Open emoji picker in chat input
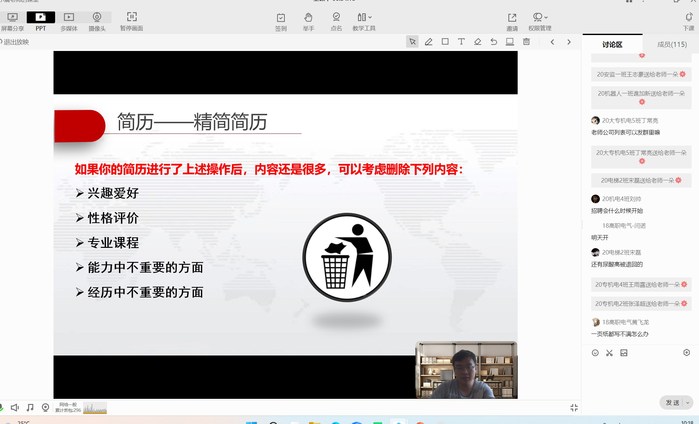This screenshot has height=424, width=699. pos(595,352)
